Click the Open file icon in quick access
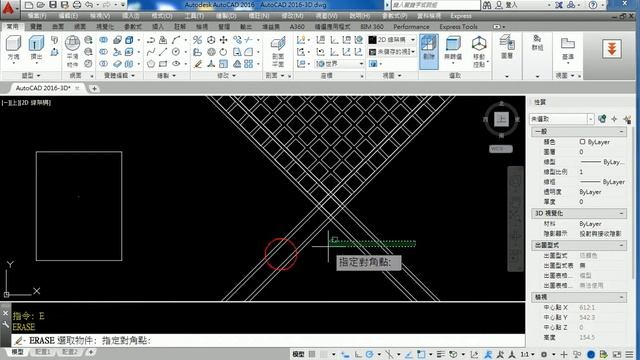Viewport: 640px width, 360px height. pos(40,5)
